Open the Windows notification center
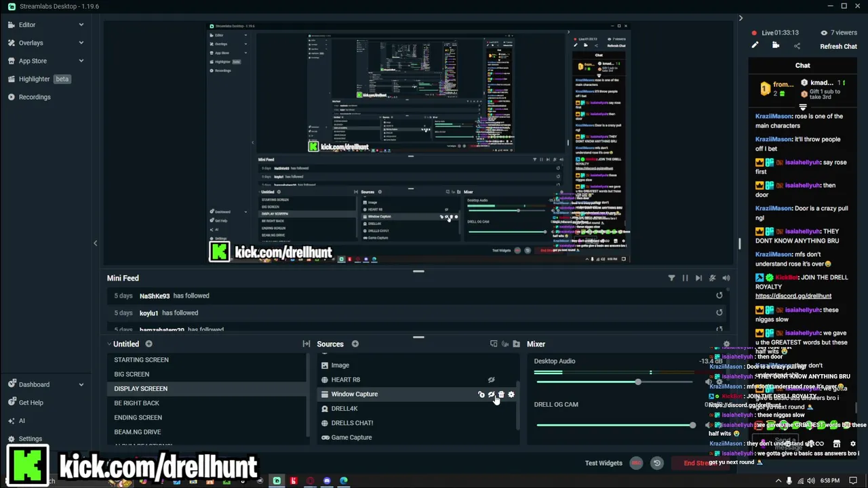868x488 pixels. [x=853, y=481]
